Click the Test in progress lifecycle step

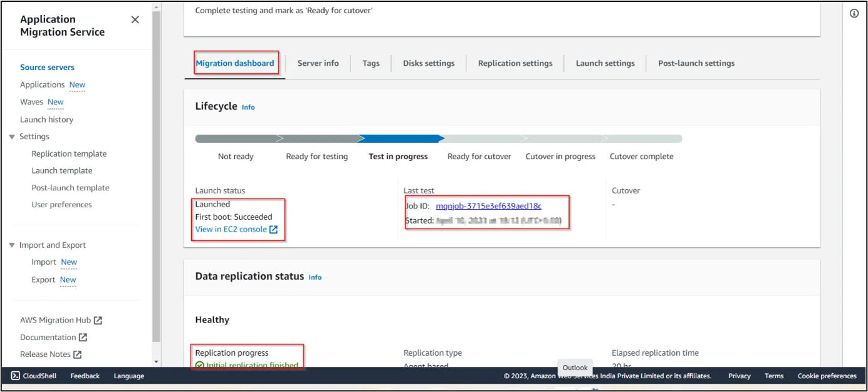(x=399, y=157)
